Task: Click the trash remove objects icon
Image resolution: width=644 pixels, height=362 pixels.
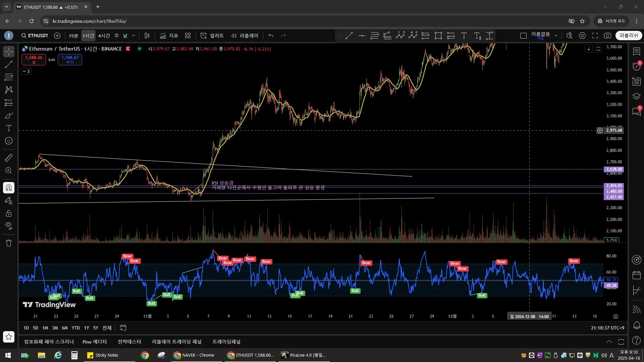Action: click(x=9, y=243)
